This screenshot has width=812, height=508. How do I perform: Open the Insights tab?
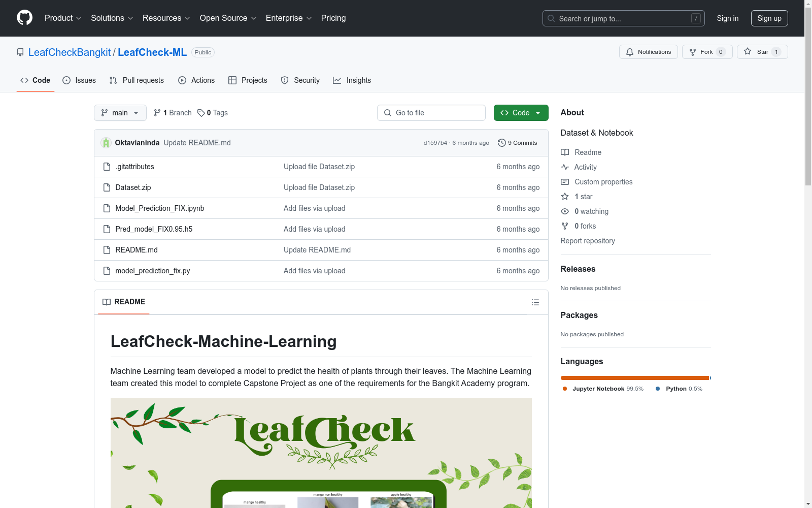coord(352,80)
